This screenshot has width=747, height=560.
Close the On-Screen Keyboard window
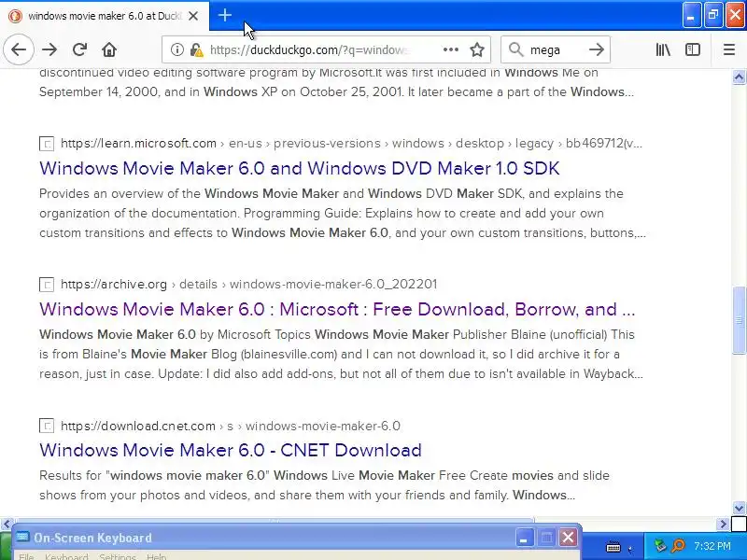tap(568, 539)
